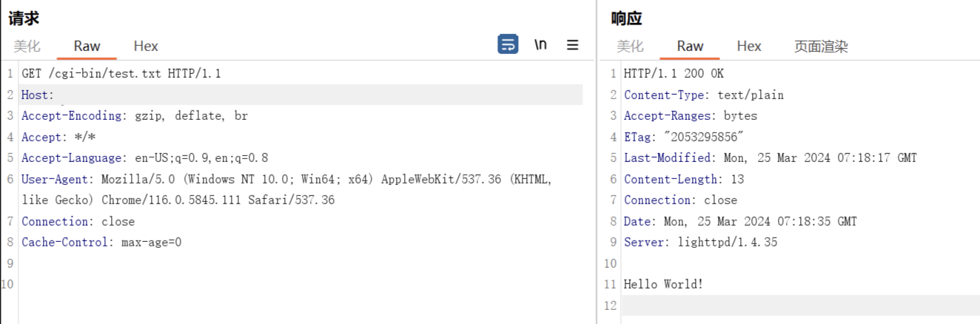980x324 pixels.
Task: Click the Cache-Control: max-age=0 line
Action: [x=101, y=243]
